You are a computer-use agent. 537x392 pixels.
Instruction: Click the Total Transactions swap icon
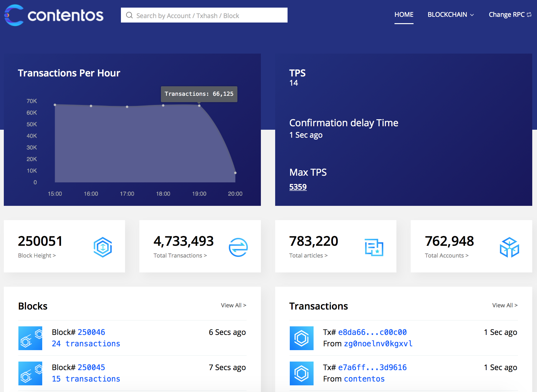238,247
